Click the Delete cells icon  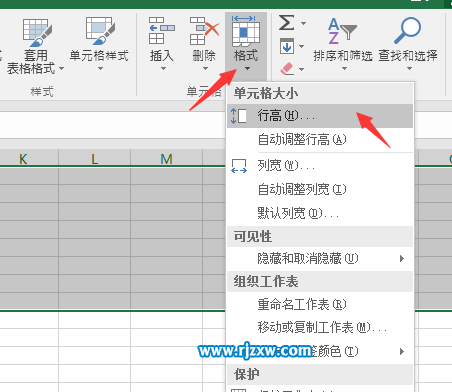click(x=204, y=31)
